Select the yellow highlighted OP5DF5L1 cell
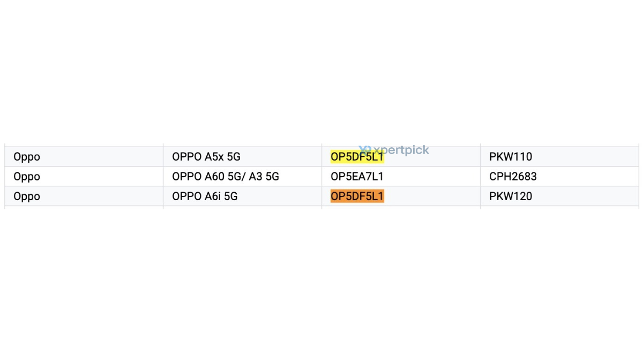The image size is (643, 364). (x=401, y=157)
